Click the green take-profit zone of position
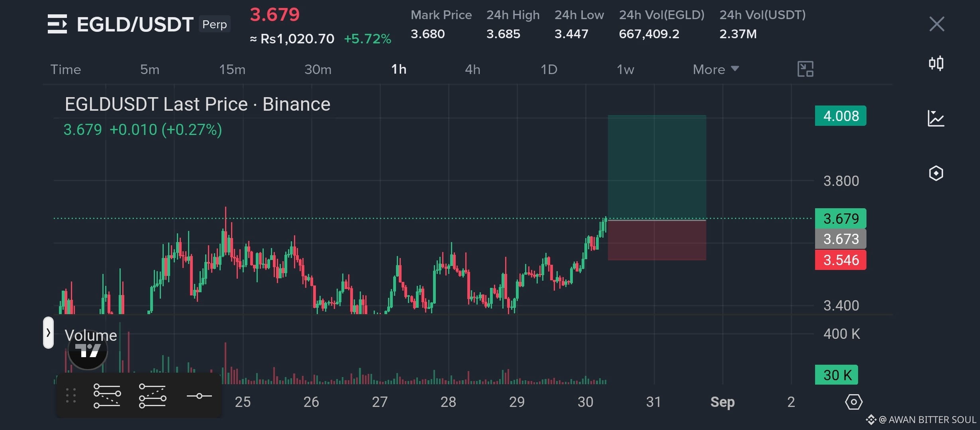This screenshot has width=980, height=430. (x=657, y=167)
